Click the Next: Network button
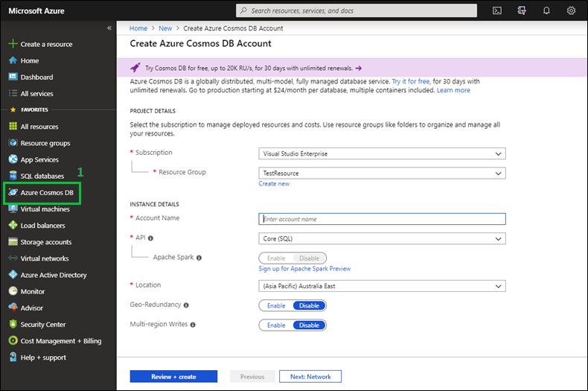This screenshot has width=588, height=391. pyautogui.click(x=310, y=376)
